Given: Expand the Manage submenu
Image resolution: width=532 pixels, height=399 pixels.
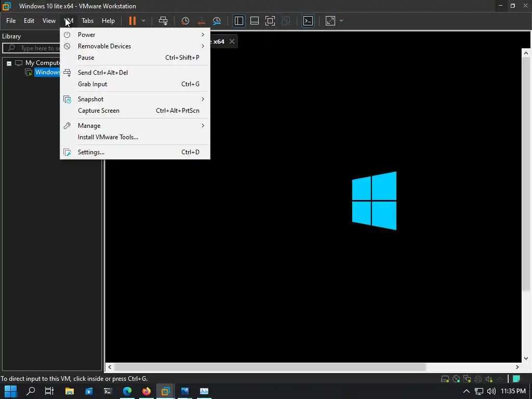Looking at the screenshot, I should point(135,126).
